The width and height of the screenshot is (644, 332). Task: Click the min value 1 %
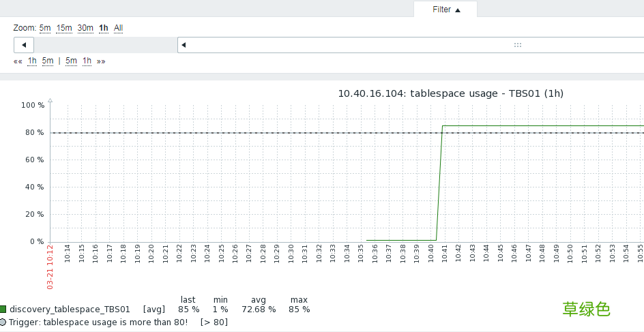point(220,310)
